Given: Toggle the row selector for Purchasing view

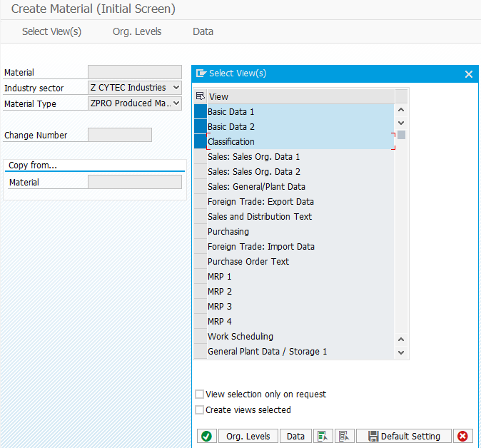Looking at the screenshot, I should pyautogui.click(x=201, y=232).
